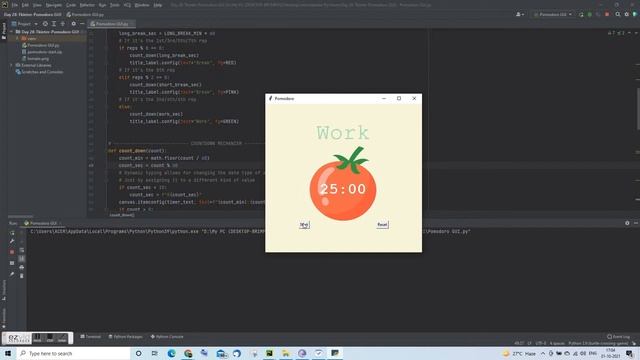This screenshot has width=640, height=360.
Task: Open the Window menu
Action: [x=142, y=5]
